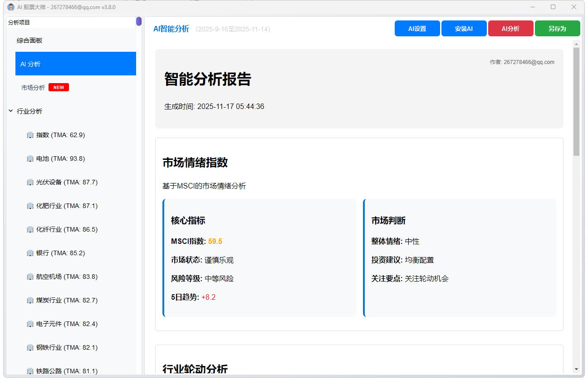The image size is (588, 381).
Task: Click the AI设置 button
Action: [417, 28]
